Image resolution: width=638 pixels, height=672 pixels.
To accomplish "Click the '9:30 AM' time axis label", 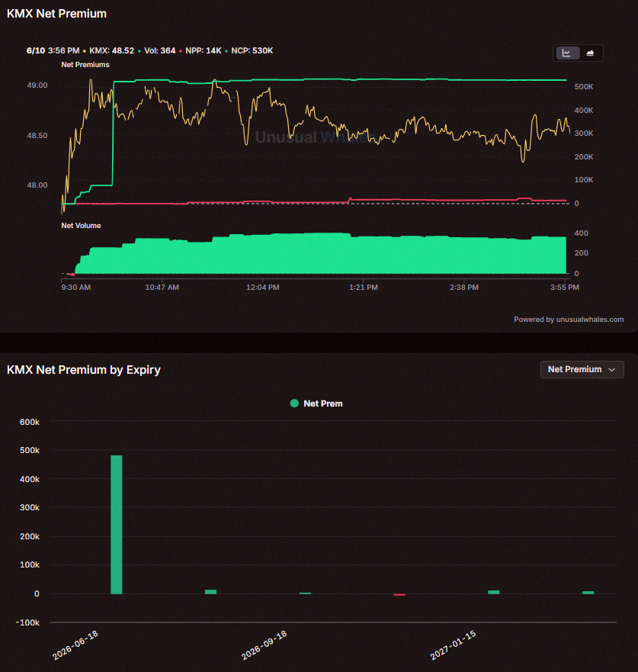I will pyautogui.click(x=75, y=287).
